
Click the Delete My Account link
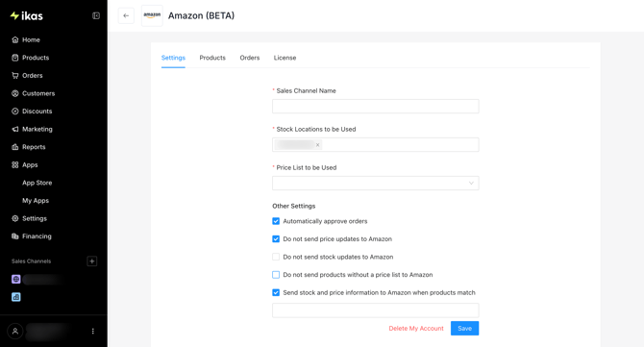pos(416,329)
